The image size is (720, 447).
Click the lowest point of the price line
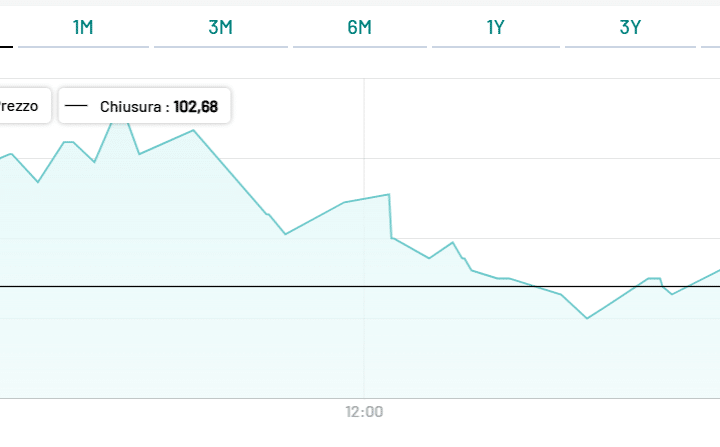[x=587, y=318]
